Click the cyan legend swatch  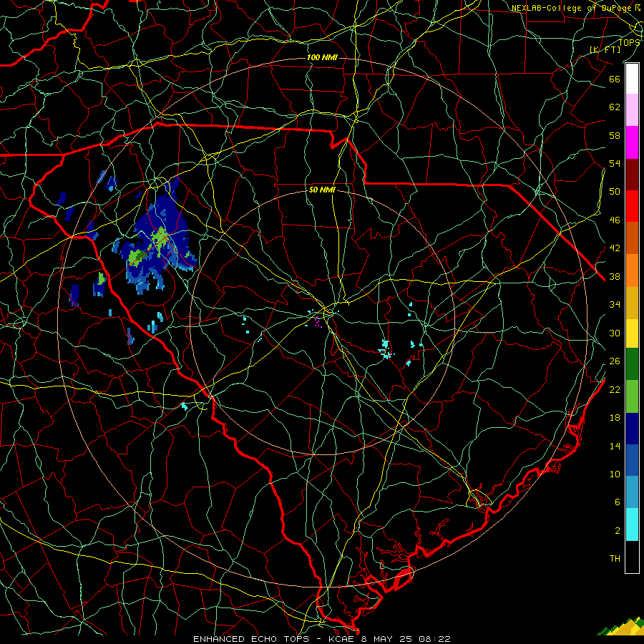tap(632, 525)
